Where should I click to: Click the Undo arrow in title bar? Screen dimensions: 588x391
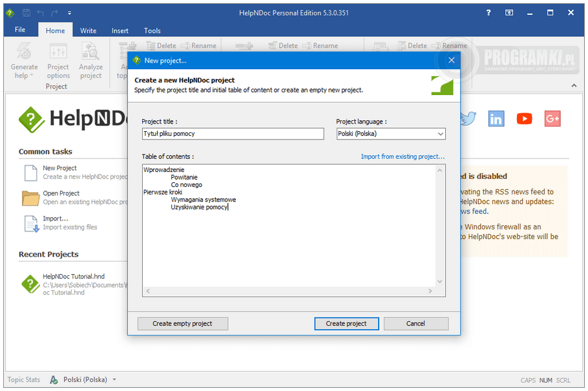41,13
